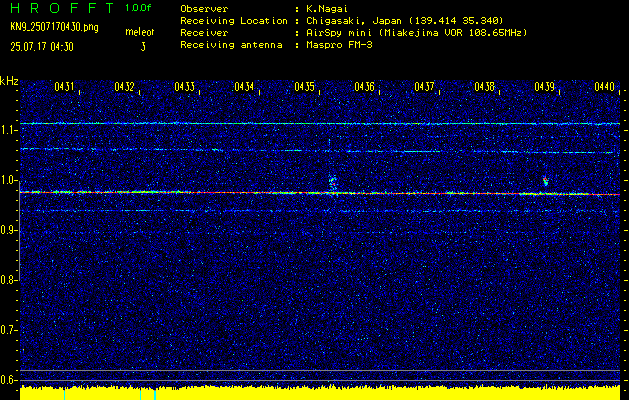Click the yellow noise-level bar at bottom
This screenshot has width=629, height=400.
[320, 393]
